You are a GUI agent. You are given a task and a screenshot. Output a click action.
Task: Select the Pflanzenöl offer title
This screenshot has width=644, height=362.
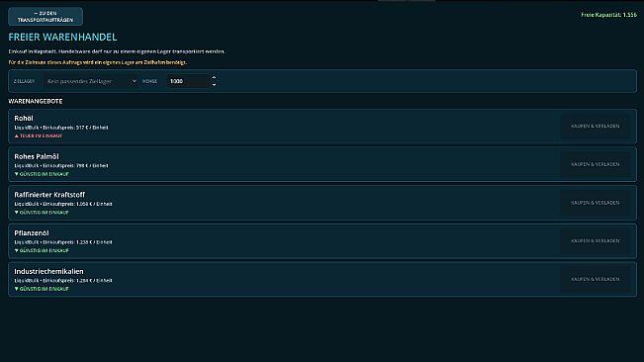[32, 232]
